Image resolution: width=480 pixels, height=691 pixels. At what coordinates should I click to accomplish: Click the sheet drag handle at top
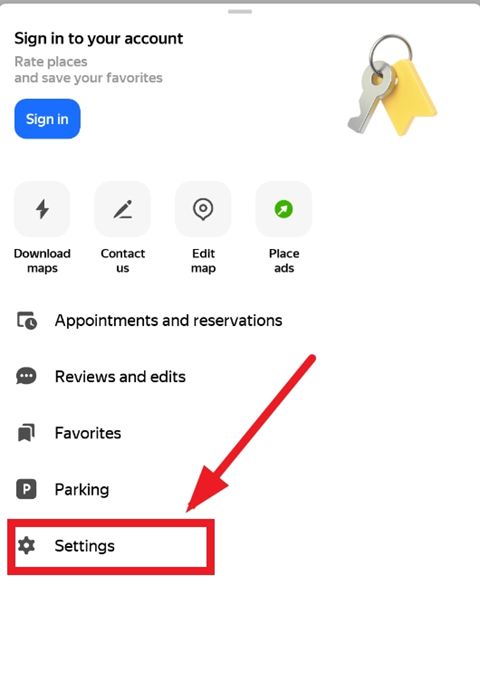240,11
